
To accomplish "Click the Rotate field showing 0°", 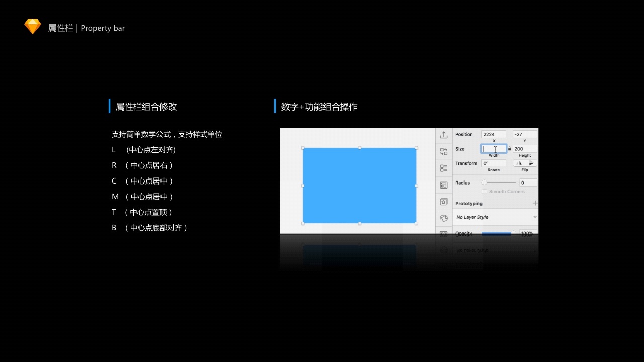I will [494, 163].
